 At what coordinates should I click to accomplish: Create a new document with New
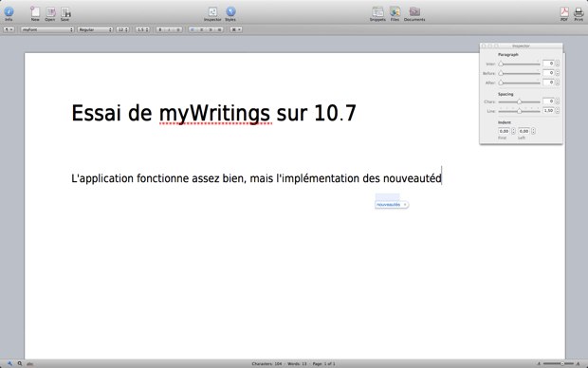point(35,13)
